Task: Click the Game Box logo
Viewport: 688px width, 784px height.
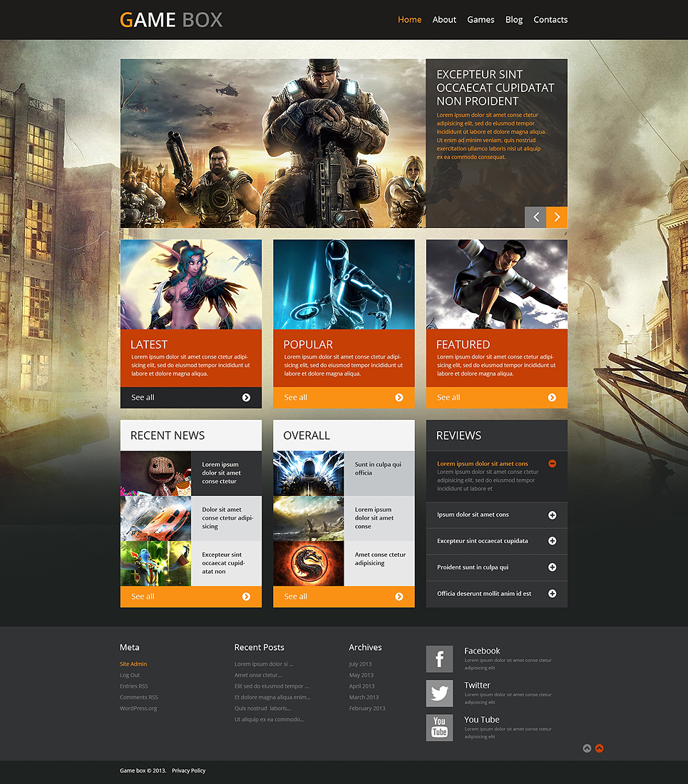Action: pos(171,20)
